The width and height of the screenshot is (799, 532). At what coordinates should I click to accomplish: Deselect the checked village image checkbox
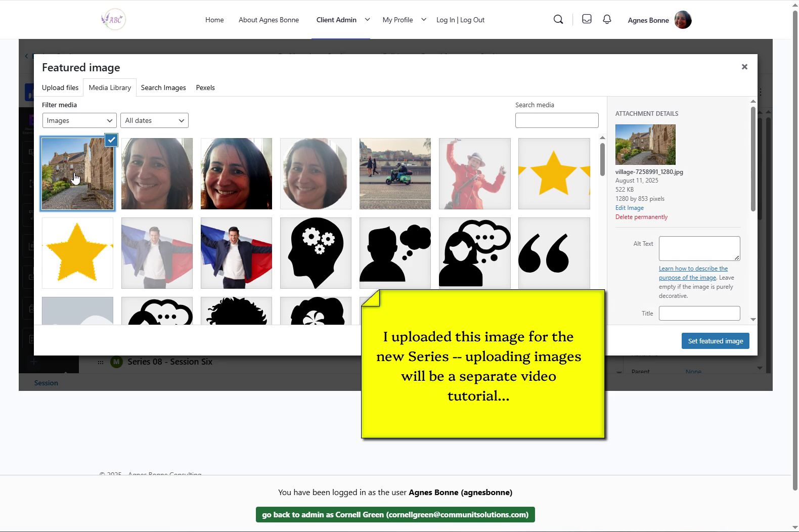[x=111, y=140]
